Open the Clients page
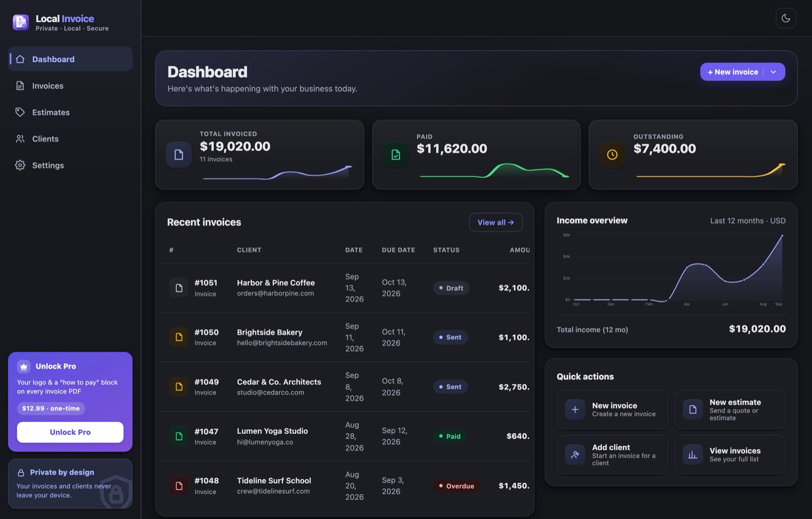812x519 pixels. 71,139
